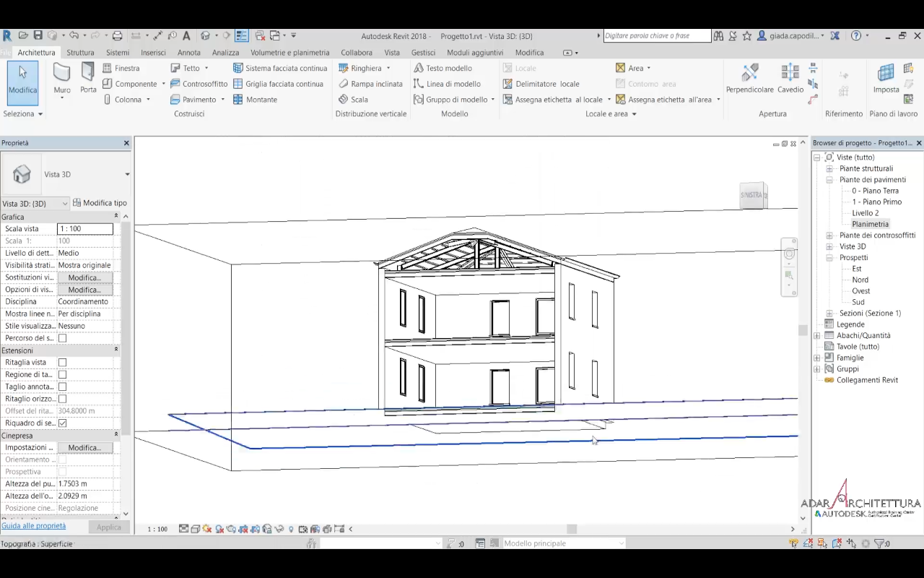Activate the Modifica selection tool
This screenshot has width=924, height=578.
coord(22,79)
